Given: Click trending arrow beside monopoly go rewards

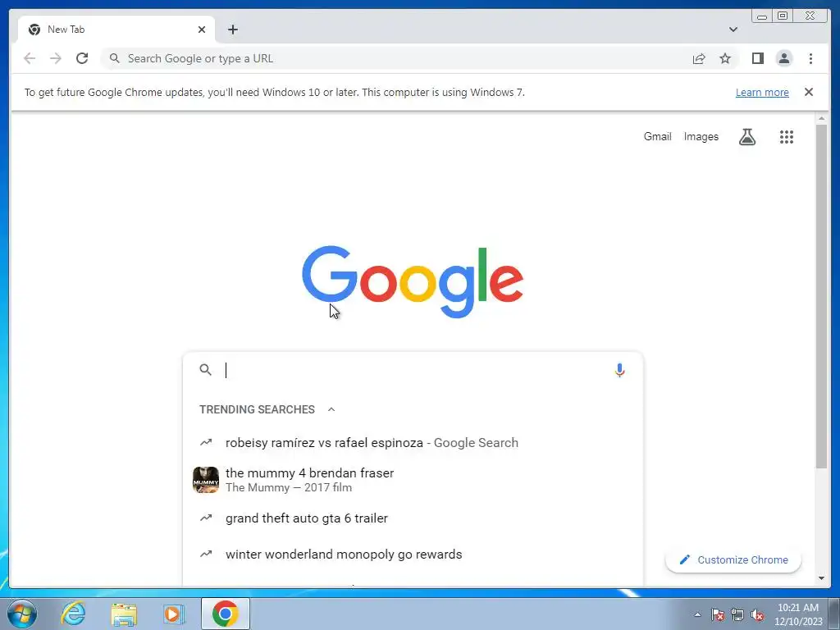Looking at the screenshot, I should tap(206, 554).
